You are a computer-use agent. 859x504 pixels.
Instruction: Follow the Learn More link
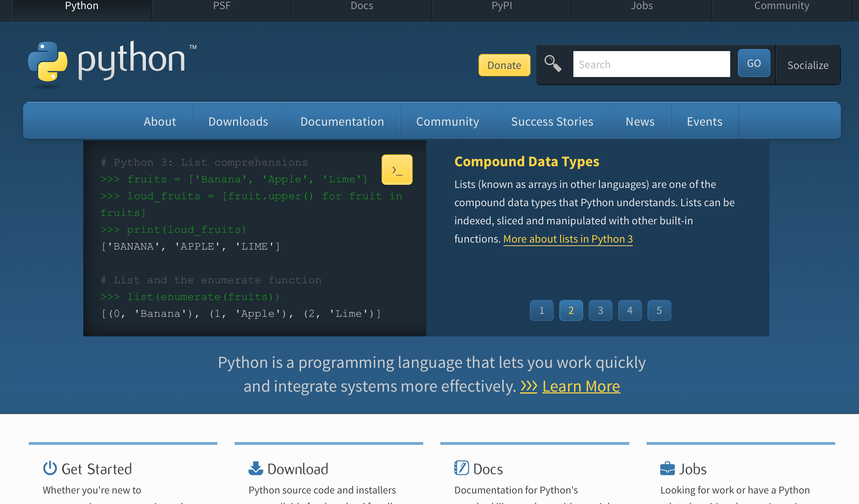[x=581, y=386]
